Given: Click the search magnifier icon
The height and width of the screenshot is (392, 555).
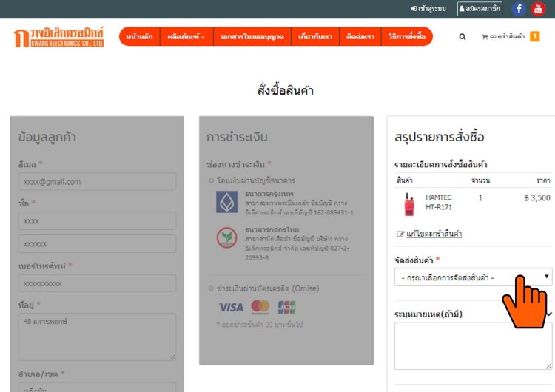Looking at the screenshot, I should (x=462, y=36).
